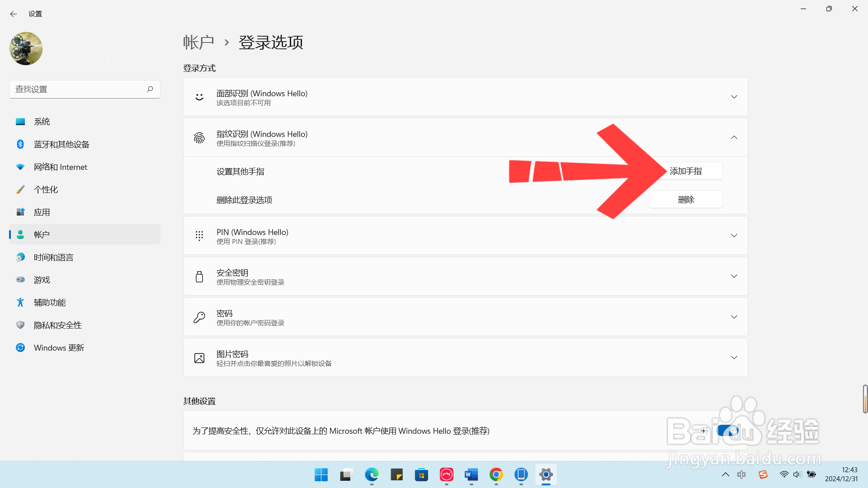Expand PIN (Windows Hello) chevron

(734, 235)
